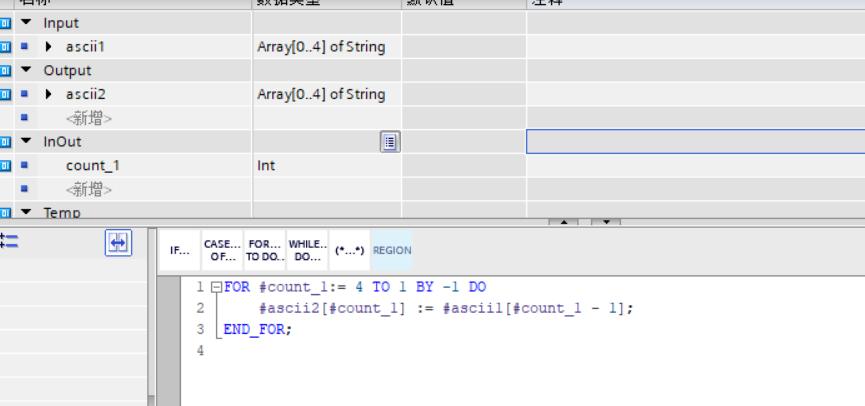The height and width of the screenshot is (406, 865).
Task: Select the count_1 variable row
Action: (x=92, y=166)
